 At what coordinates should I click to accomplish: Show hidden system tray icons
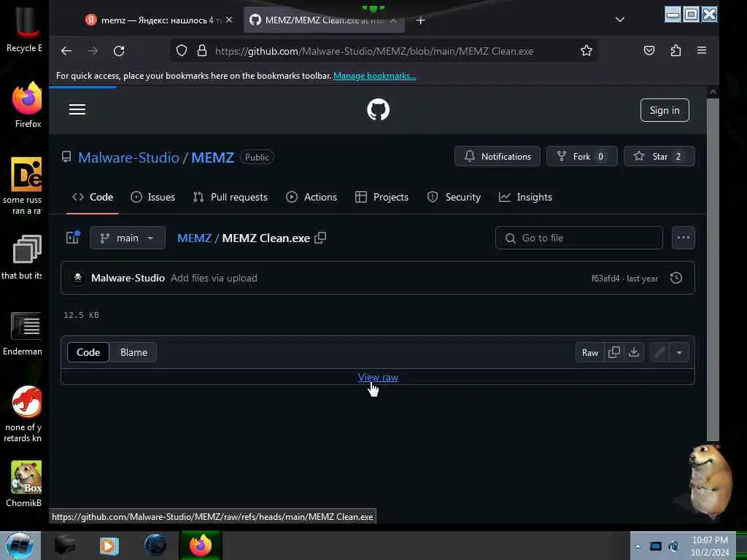tap(638, 546)
